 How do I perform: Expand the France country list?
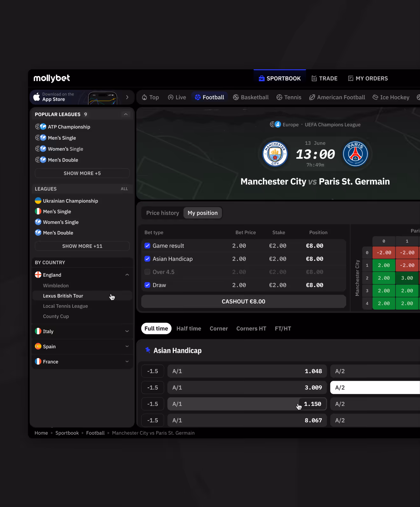(127, 362)
